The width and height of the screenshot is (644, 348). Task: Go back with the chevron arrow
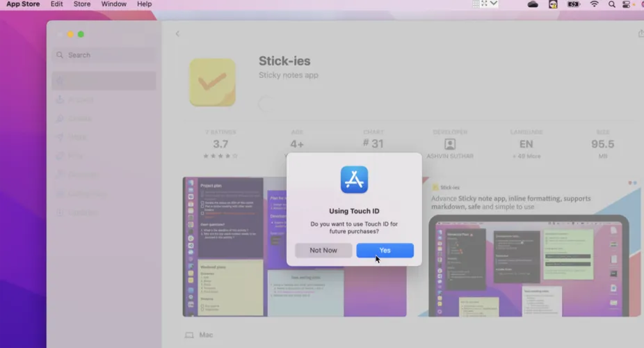coord(177,33)
